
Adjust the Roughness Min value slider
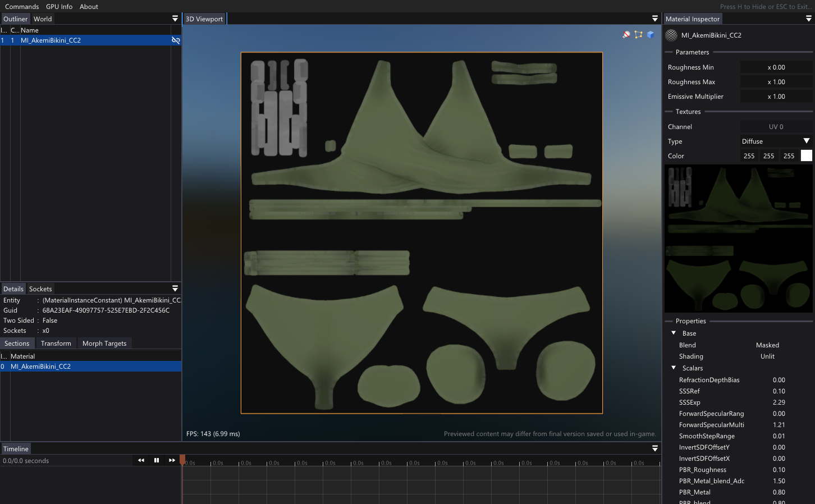(x=776, y=67)
